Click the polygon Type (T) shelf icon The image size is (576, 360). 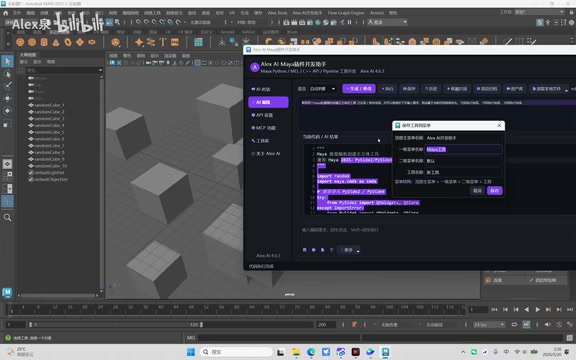163,42
